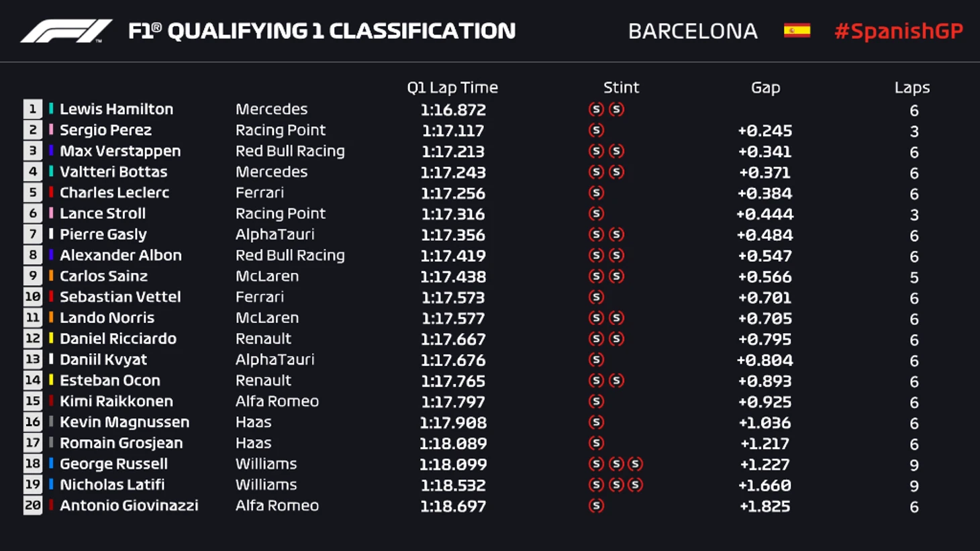
Task: Open driver name Max Verstappen
Action: point(120,151)
